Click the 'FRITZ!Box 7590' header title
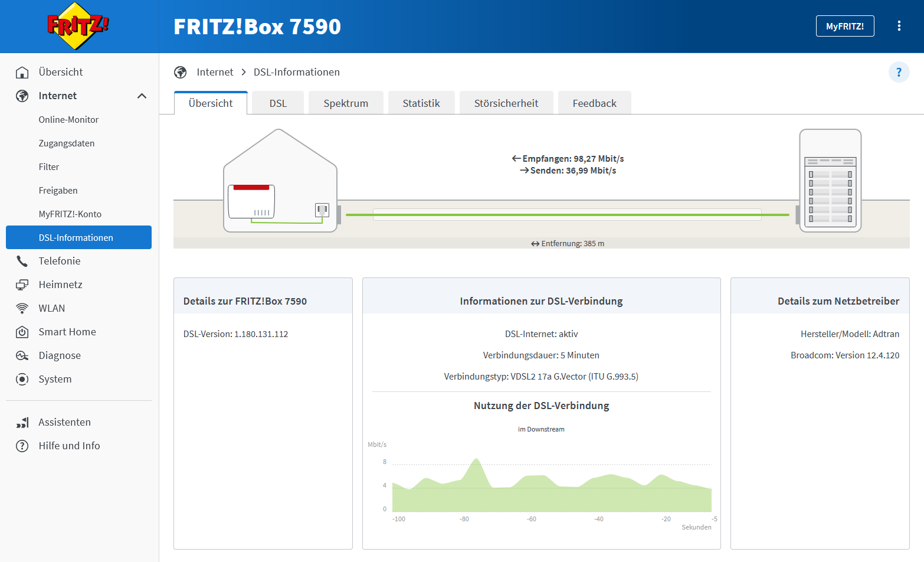This screenshot has width=924, height=562. tap(257, 27)
